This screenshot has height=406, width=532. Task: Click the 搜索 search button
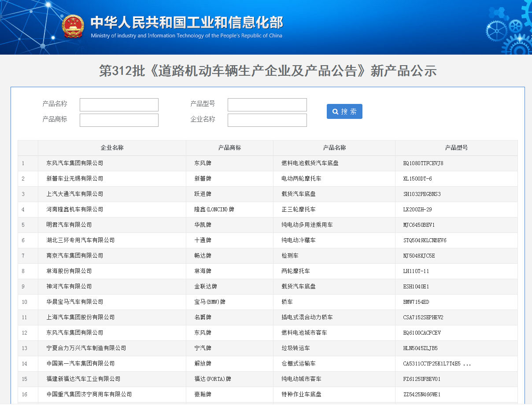click(344, 111)
